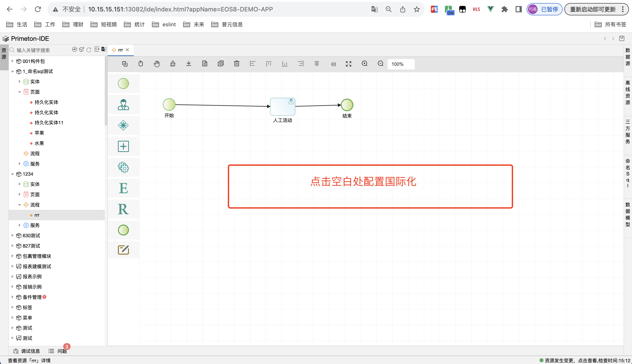This screenshot has width=632, height=364.
Task: Click the zoom in magnifier icon
Action: (365, 64)
